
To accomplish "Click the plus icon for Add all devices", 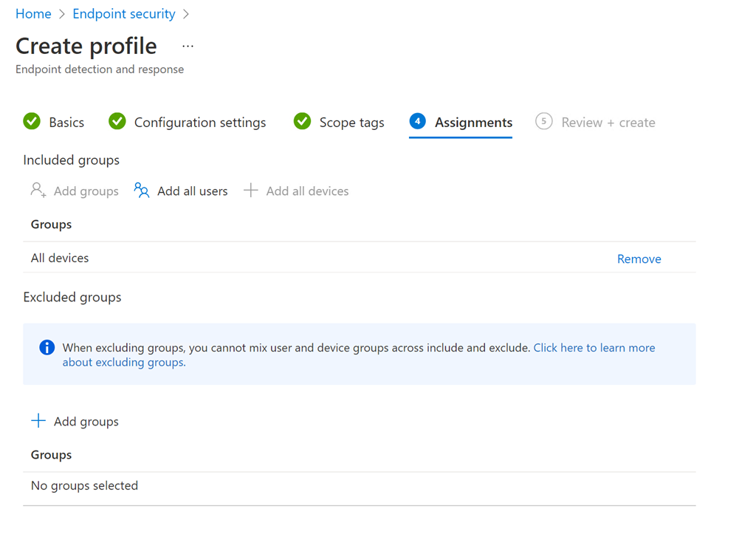I will tap(251, 191).
